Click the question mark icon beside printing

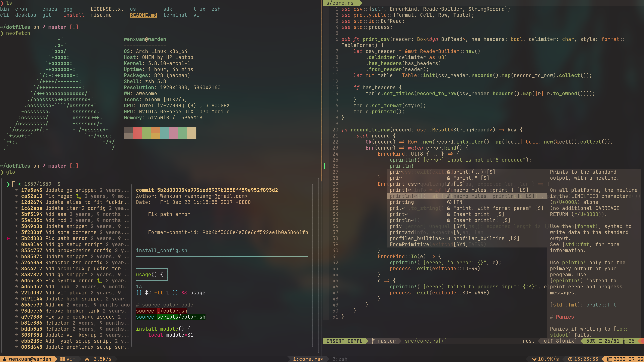point(449,202)
